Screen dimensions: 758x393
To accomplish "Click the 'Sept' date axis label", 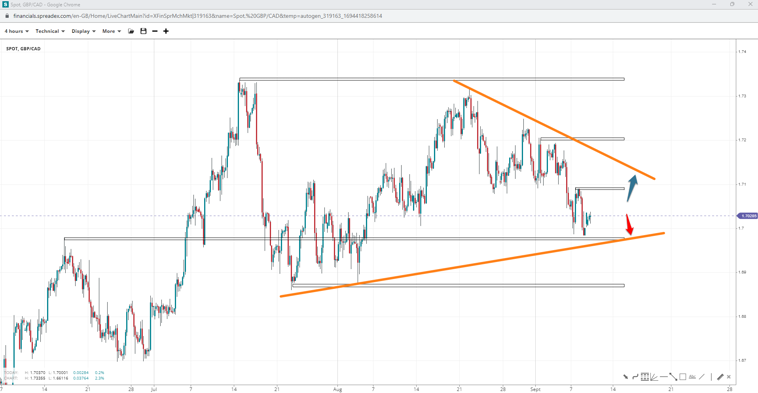I will pos(535,388).
